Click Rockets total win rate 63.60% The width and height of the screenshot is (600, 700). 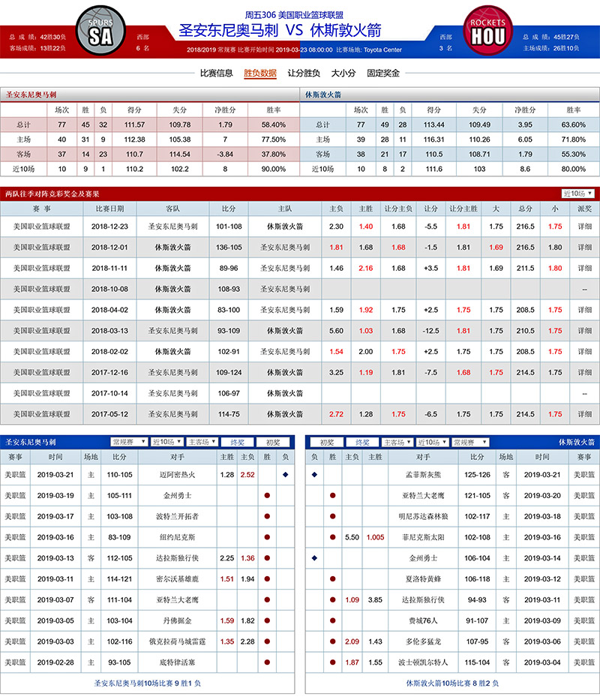click(x=574, y=125)
